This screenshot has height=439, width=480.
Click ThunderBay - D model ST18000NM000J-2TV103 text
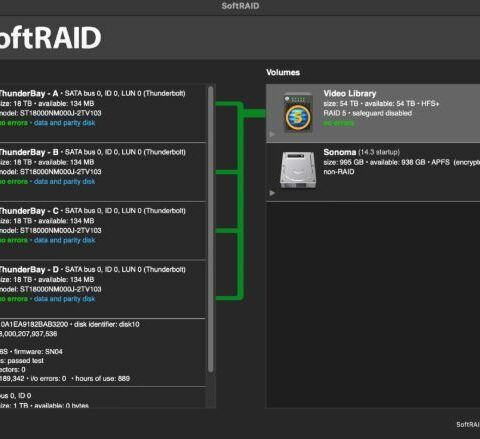[x=51, y=289]
